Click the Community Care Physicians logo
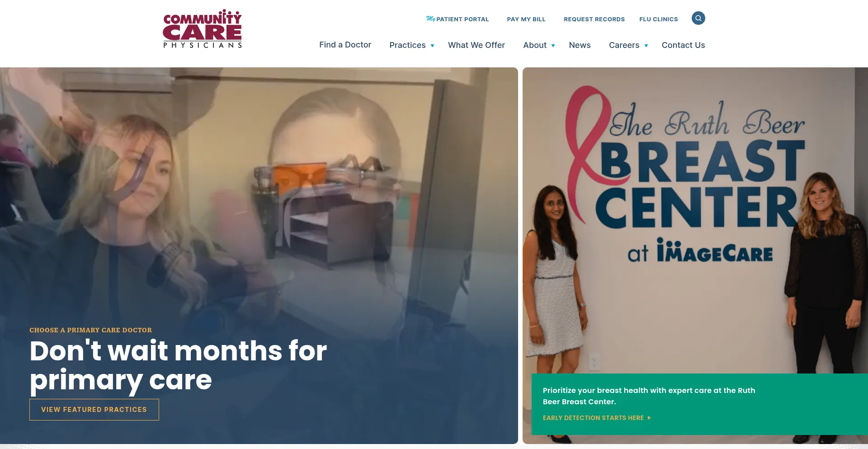The width and height of the screenshot is (868, 449). pos(203,28)
